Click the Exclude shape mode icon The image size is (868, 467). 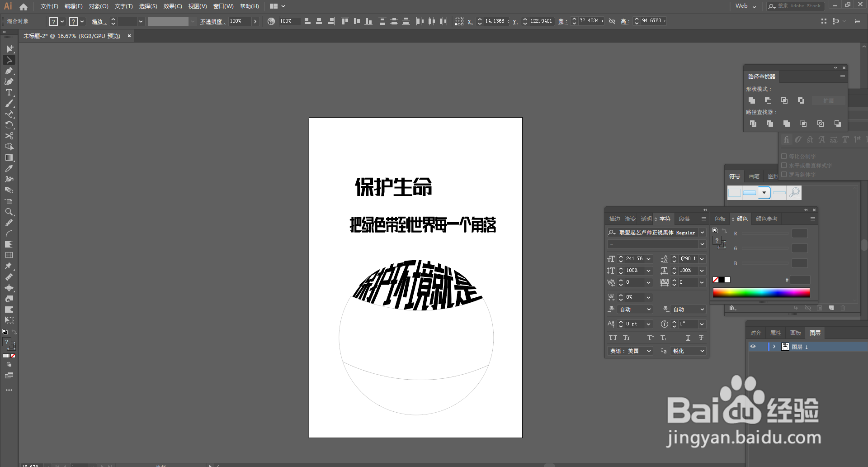point(801,100)
